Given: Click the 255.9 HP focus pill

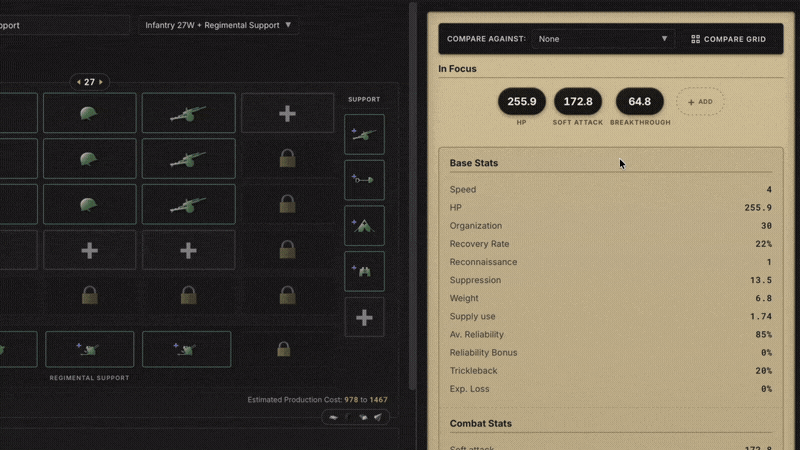Looking at the screenshot, I should pos(521,102).
